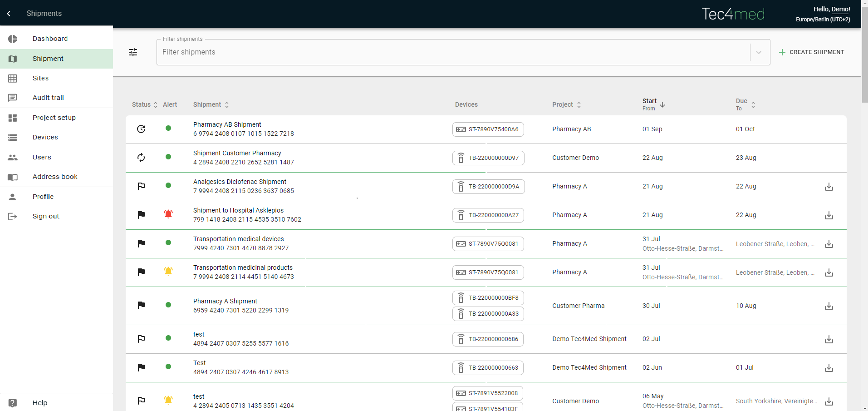Click device chip ST-7890V75400A6
This screenshot has height=411, width=868.
[488, 129]
